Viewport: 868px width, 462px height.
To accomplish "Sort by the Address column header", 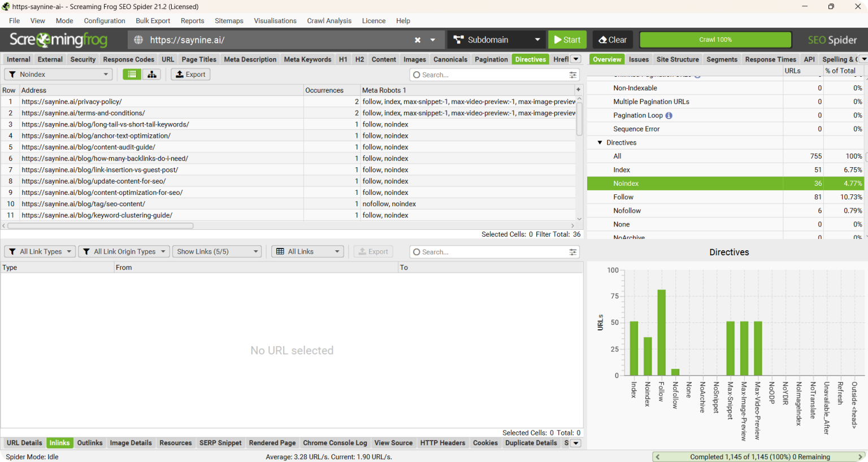I will tap(162, 90).
